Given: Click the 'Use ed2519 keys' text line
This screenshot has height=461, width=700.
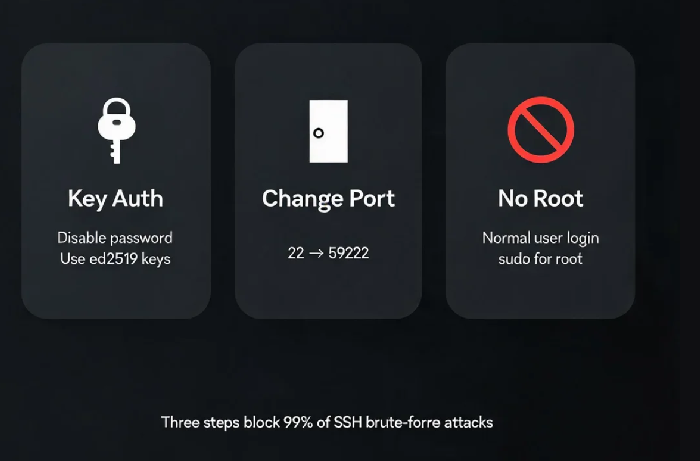Looking at the screenshot, I should point(115,259).
